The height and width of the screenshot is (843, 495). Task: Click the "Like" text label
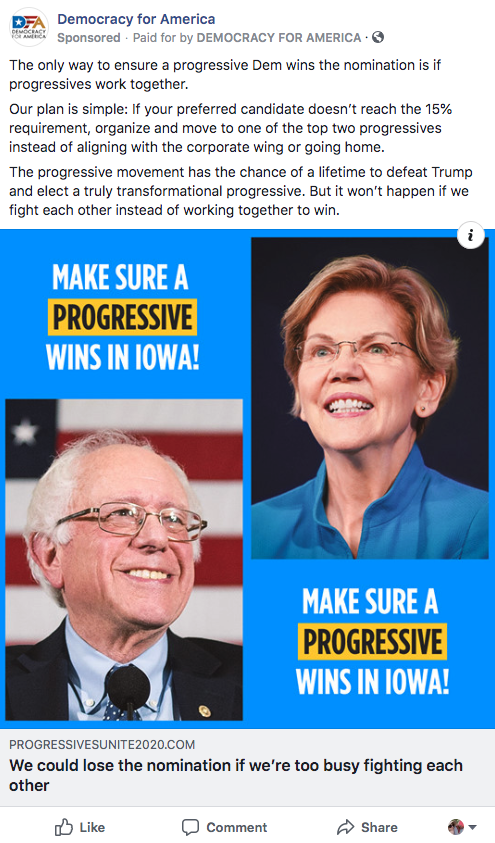click(92, 827)
